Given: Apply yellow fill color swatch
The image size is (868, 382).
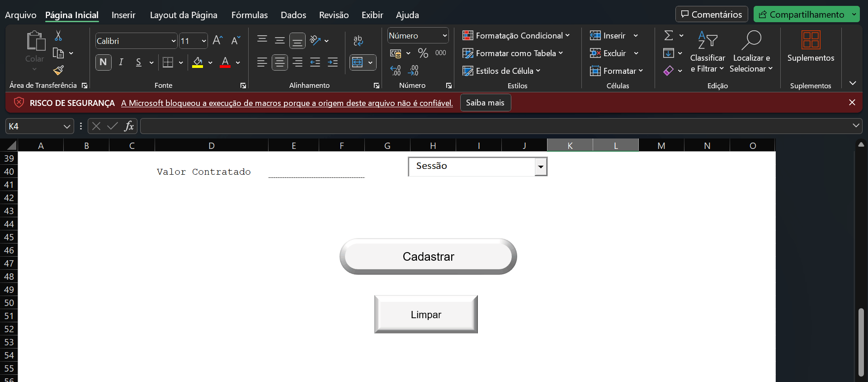Looking at the screenshot, I should tap(198, 67).
